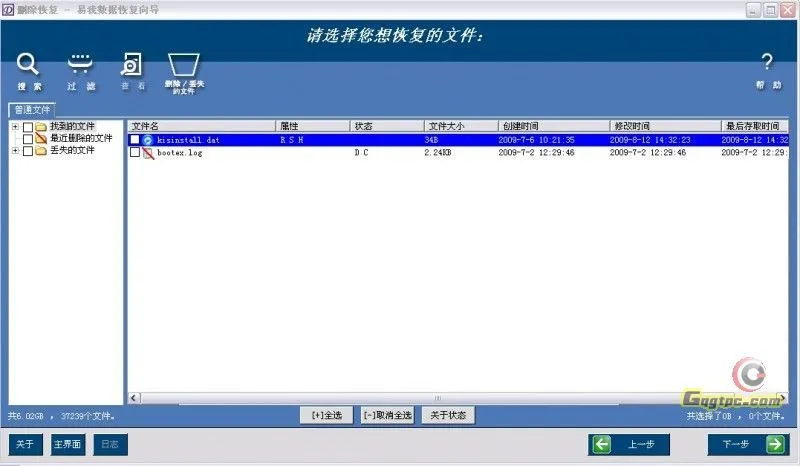Click the application icon in title bar
Image resolution: width=800 pixels, height=466 pixels.
8,10
